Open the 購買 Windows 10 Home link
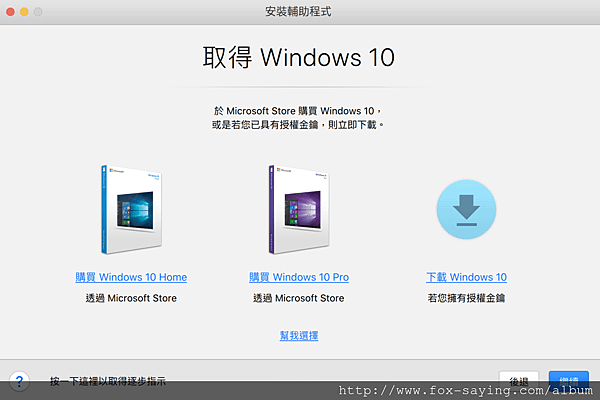600x400 pixels. (131, 277)
